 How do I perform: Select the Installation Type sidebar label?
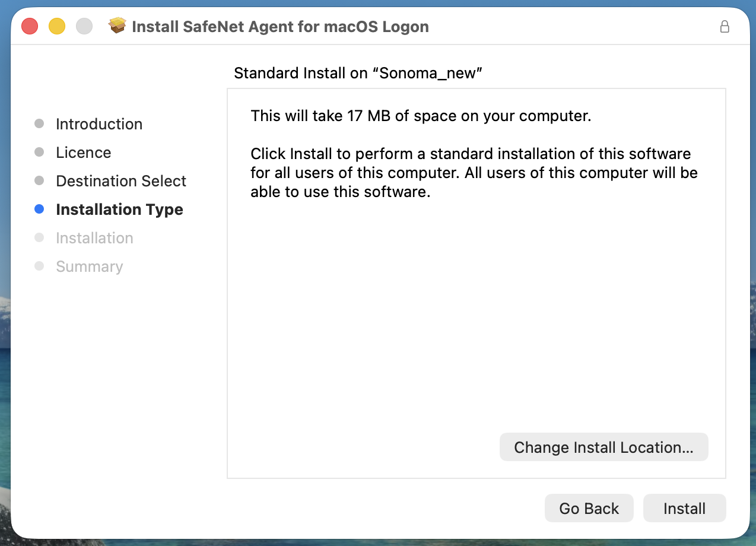tap(119, 209)
